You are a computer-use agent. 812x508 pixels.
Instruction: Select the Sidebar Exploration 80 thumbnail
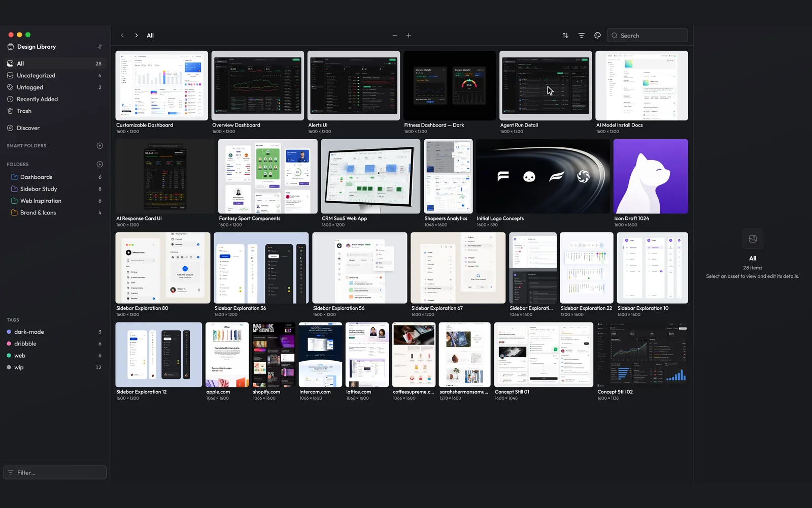163,268
